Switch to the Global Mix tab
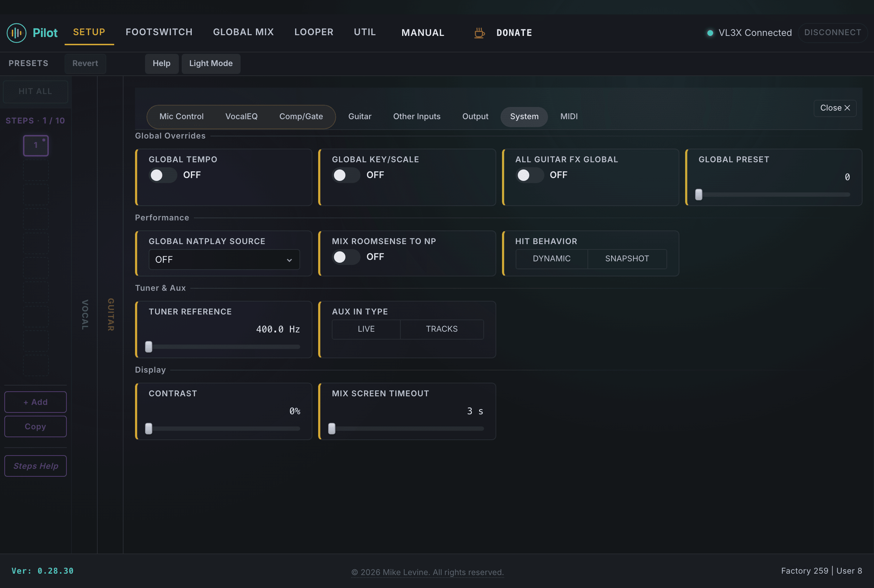The width and height of the screenshot is (874, 588). pos(243,32)
